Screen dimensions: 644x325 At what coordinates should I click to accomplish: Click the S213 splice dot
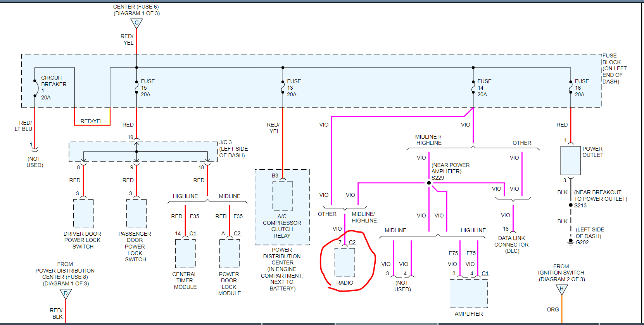pos(571,205)
